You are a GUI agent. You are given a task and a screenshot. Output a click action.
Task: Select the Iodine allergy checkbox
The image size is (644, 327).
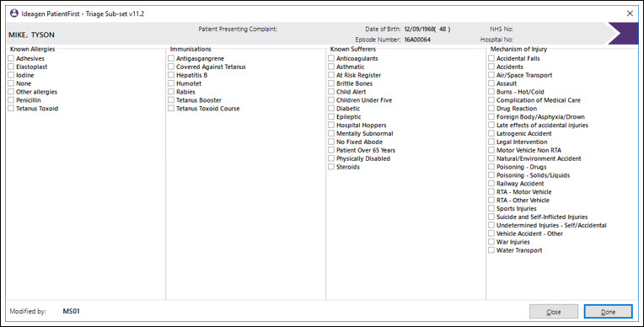(x=11, y=75)
